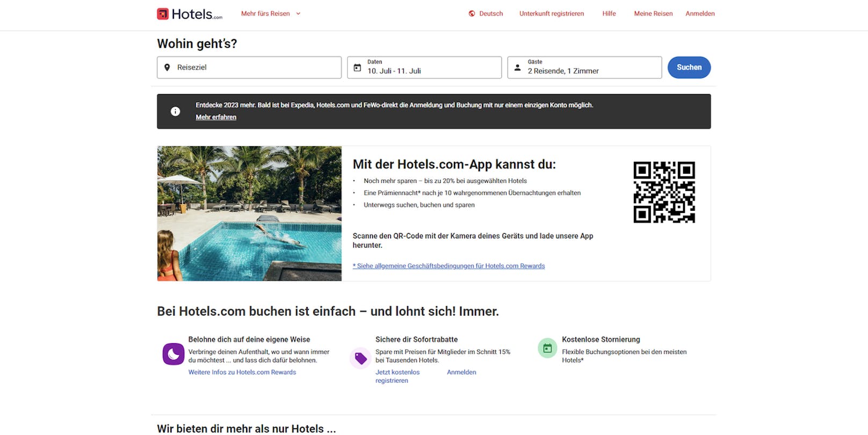
Task: Click the location pin icon in Reiseziel field
Action: (167, 67)
